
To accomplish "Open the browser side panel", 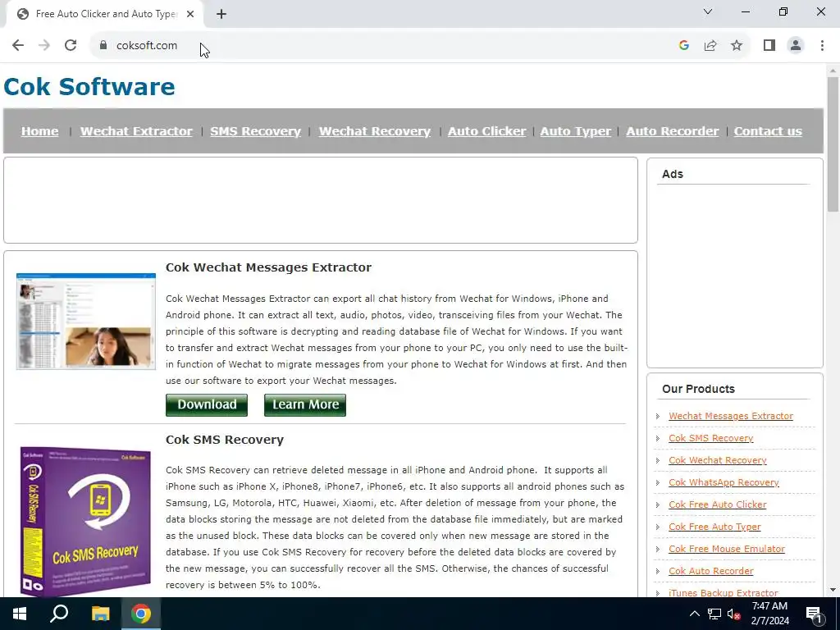I will pyautogui.click(x=769, y=45).
